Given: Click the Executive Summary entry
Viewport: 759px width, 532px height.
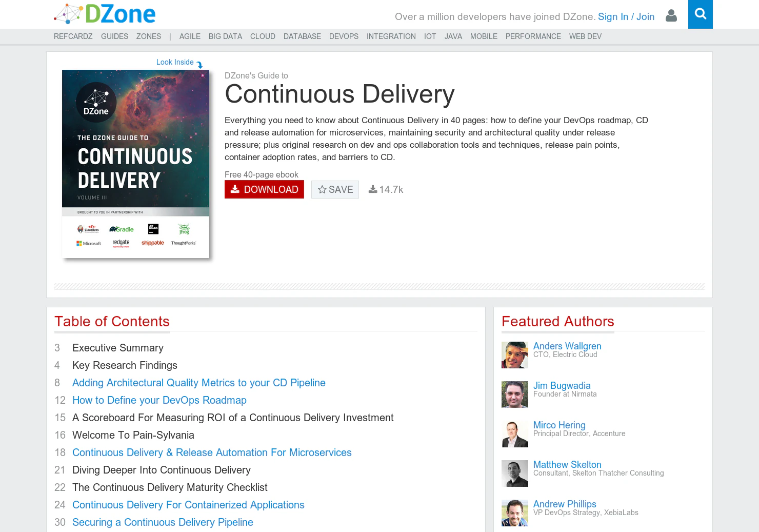Looking at the screenshot, I should 118,348.
